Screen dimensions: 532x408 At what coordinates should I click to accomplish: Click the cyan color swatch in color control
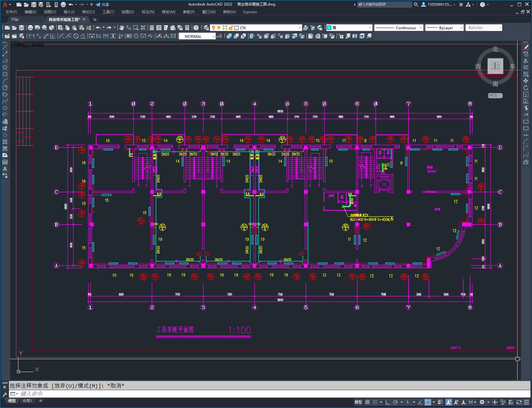(329, 28)
